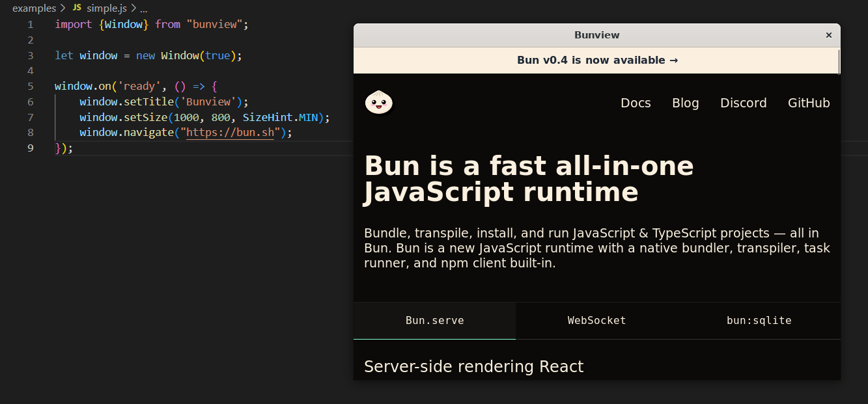This screenshot has height=404, width=868.
Task: Click the 'Server-side rendering React' heading
Action: click(474, 366)
